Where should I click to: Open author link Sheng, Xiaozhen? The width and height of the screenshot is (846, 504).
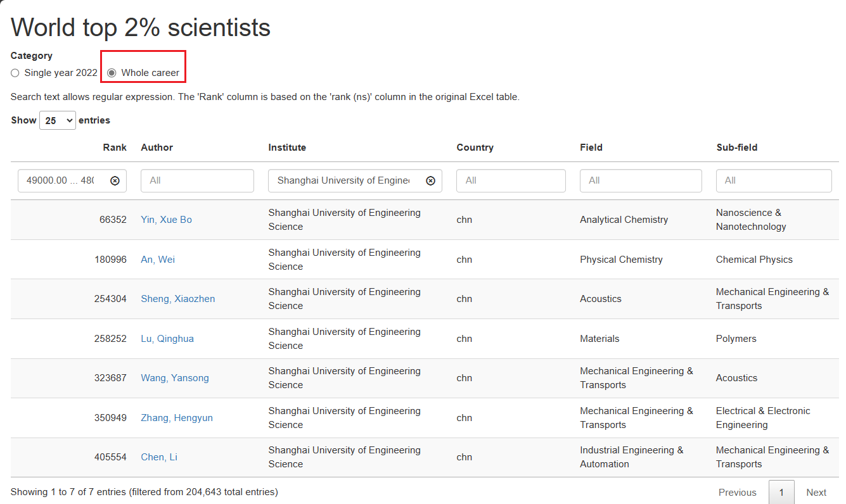point(178,299)
